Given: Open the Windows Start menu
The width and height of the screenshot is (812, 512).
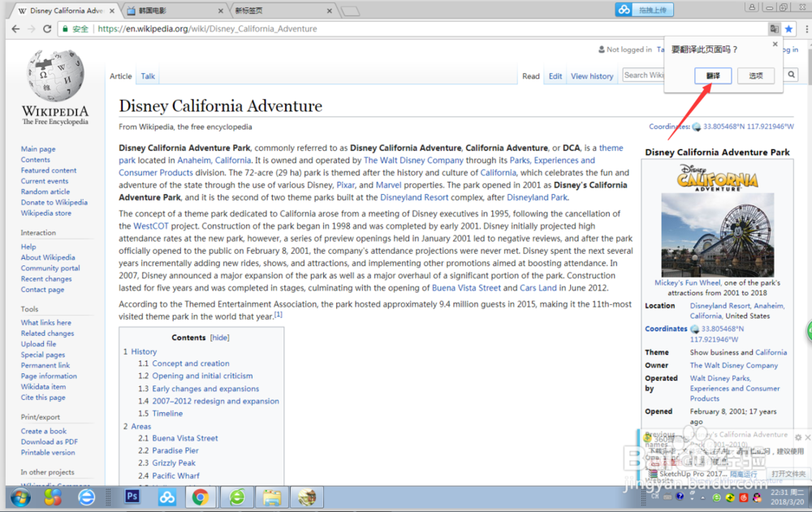Looking at the screenshot, I should [21, 497].
